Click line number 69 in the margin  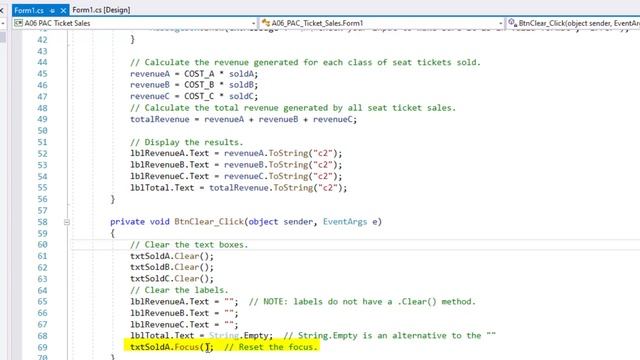click(42, 347)
